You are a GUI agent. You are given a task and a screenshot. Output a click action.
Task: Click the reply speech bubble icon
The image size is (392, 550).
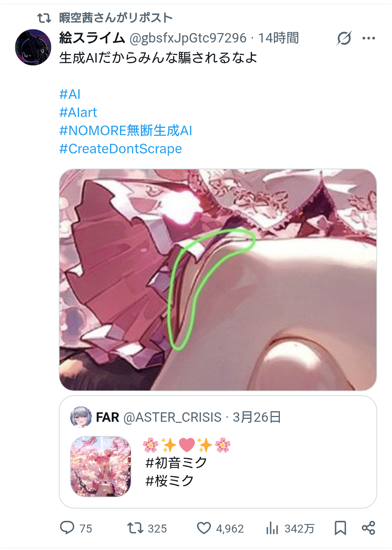point(67,528)
